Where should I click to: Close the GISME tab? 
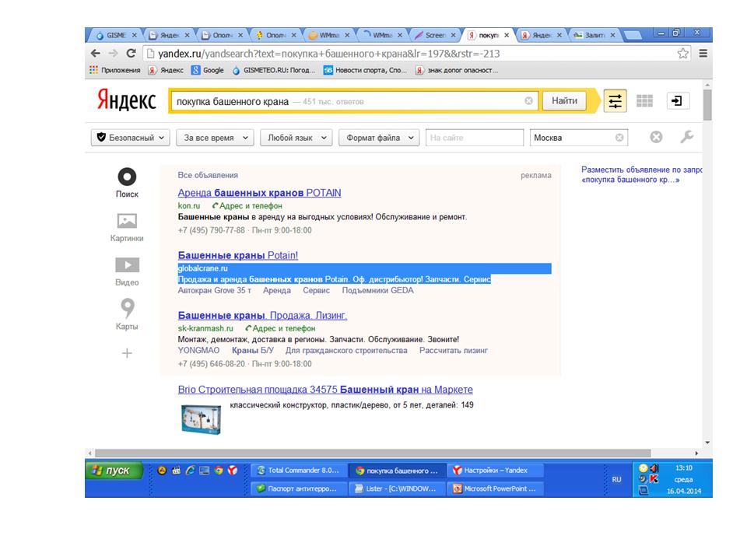[x=135, y=35]
